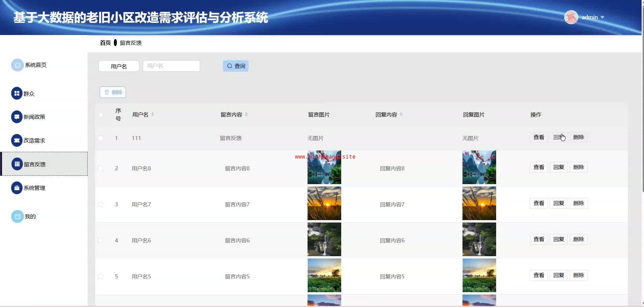Sort by the 留言内容 column arrows
Image resolution: width=644 pixels, height=307 pixels.
coord(246,114)
